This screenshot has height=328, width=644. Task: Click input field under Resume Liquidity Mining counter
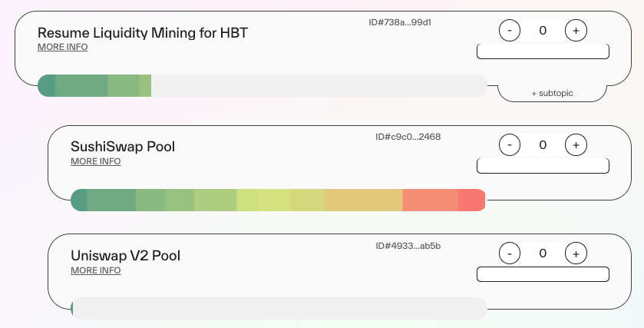[x=543, y=51]
